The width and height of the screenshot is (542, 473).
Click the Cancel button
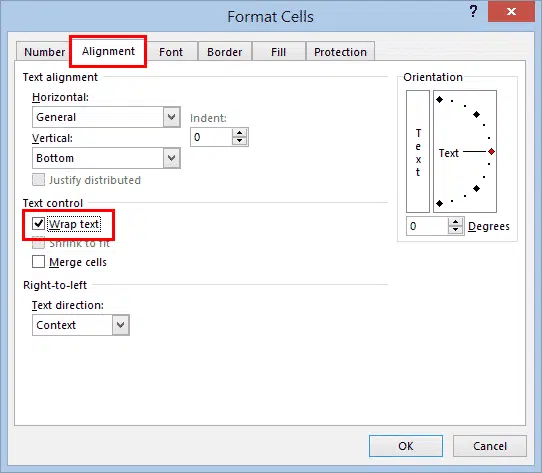coord(490,446)
